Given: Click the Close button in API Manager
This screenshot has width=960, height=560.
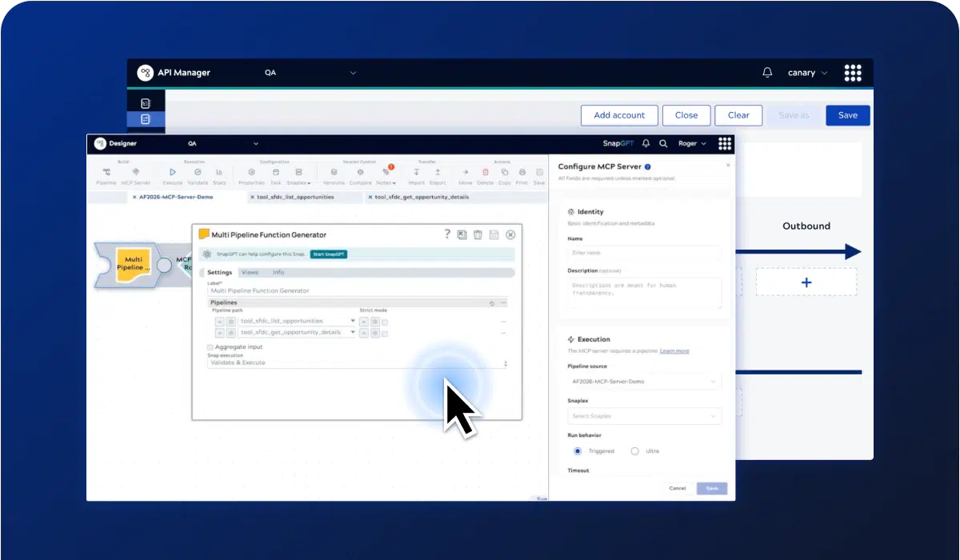Looking at the screenshot, I should click(686, 115).
